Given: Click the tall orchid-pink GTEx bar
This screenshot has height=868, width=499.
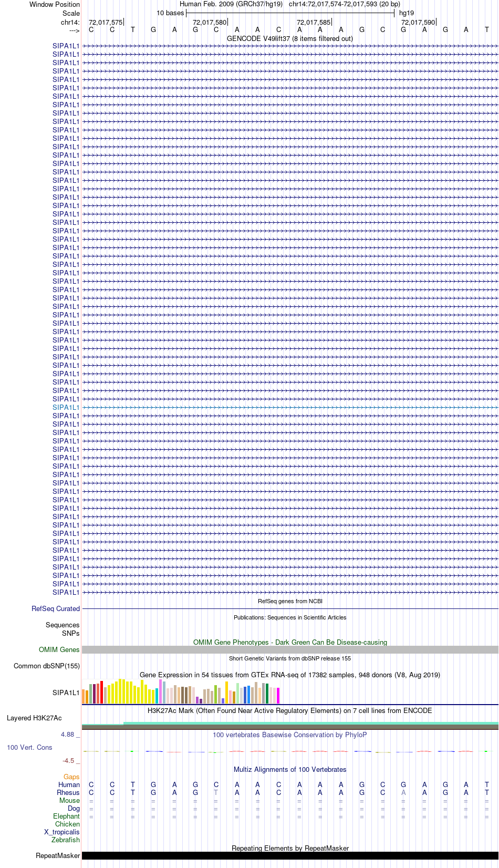Looking at the screenshot, I should pyautogui.click(x=160, y=691).
